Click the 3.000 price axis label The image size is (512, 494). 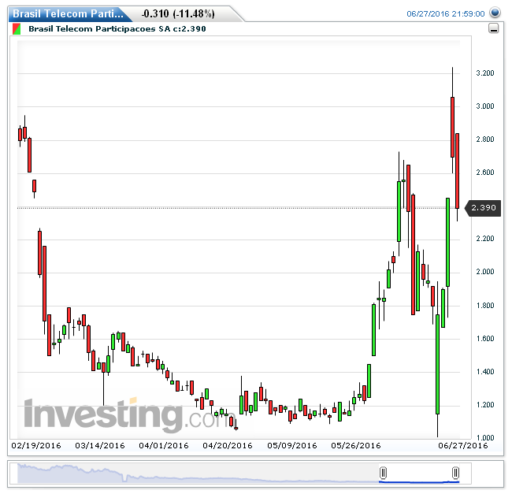[x=485, y=106]
